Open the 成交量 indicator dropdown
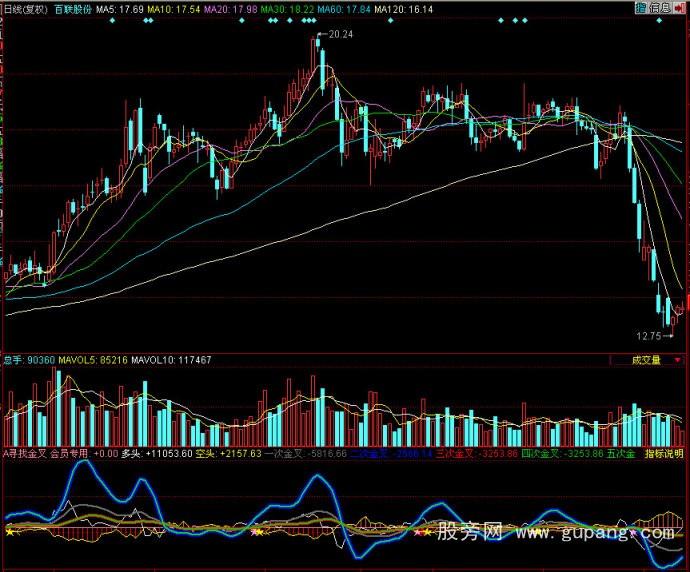Image resolution: width=690 pixels, height=572 pixels. [646, 360]
